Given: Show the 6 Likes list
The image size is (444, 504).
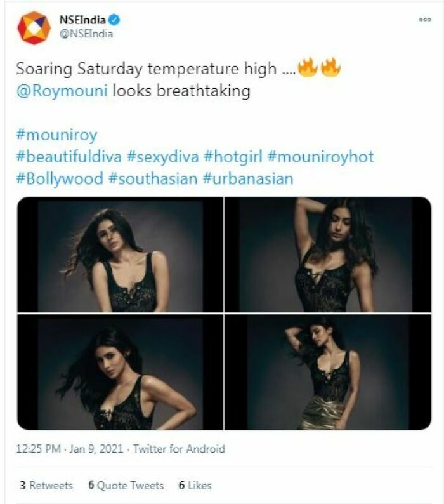Looking at the screenshot, I should pyautogui.click(x=195, y=486).
